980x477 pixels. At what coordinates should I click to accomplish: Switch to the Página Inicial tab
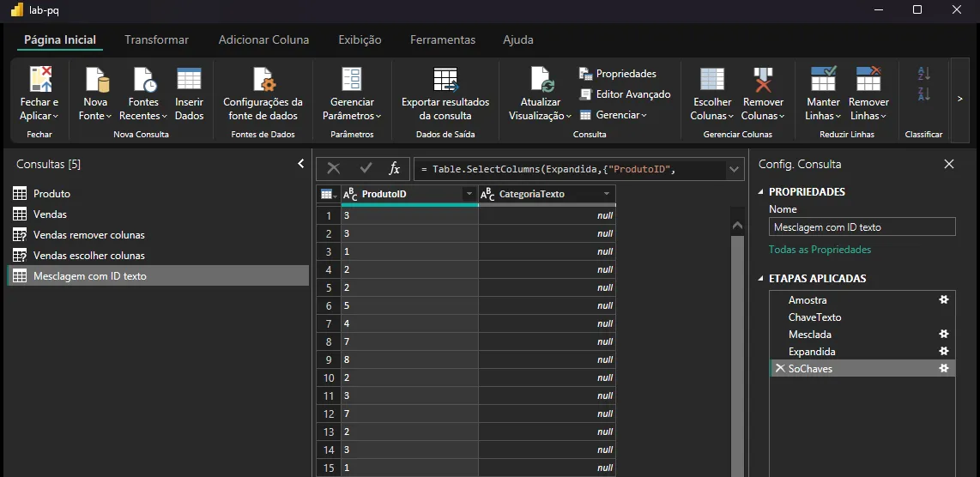pos(60,40)
